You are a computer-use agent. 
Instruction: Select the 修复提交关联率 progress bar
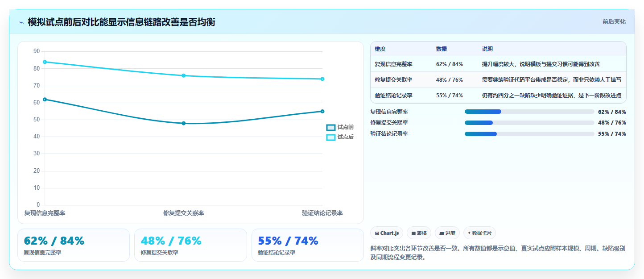(529, 123)
